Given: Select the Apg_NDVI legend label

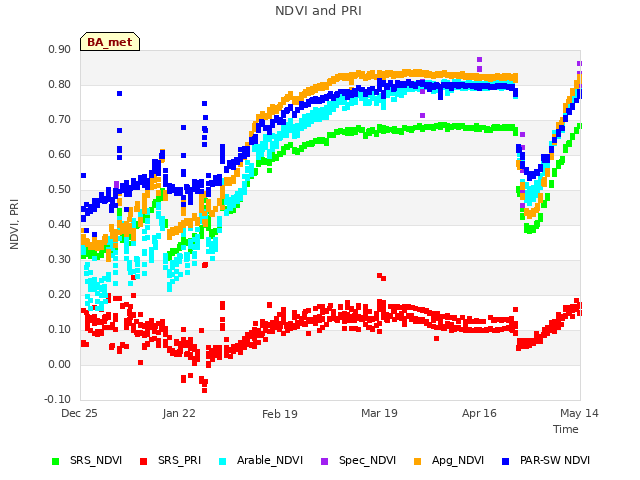Looking at the screenshot, I should tap(458, 460).
